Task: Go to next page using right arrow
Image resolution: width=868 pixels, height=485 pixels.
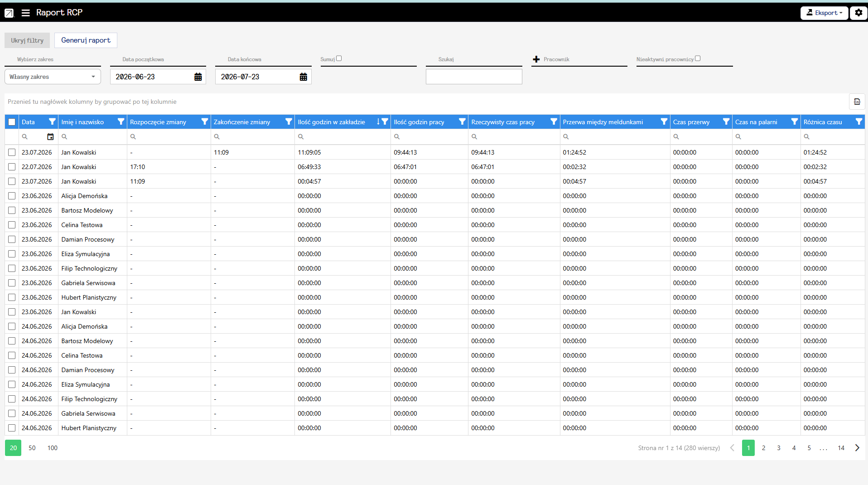Action: [857, 448]
